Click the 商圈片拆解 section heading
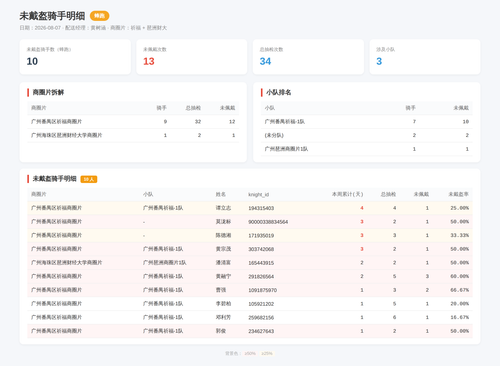Viewport: 500px width, 366px height. [x=48, y=92]
